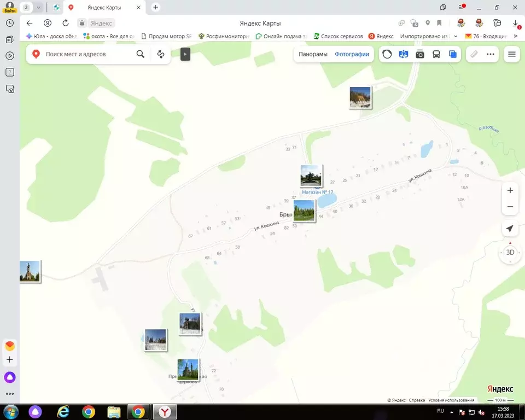Click the Войти sign-in profile button
525x420 pixels.
pos(10,7)
